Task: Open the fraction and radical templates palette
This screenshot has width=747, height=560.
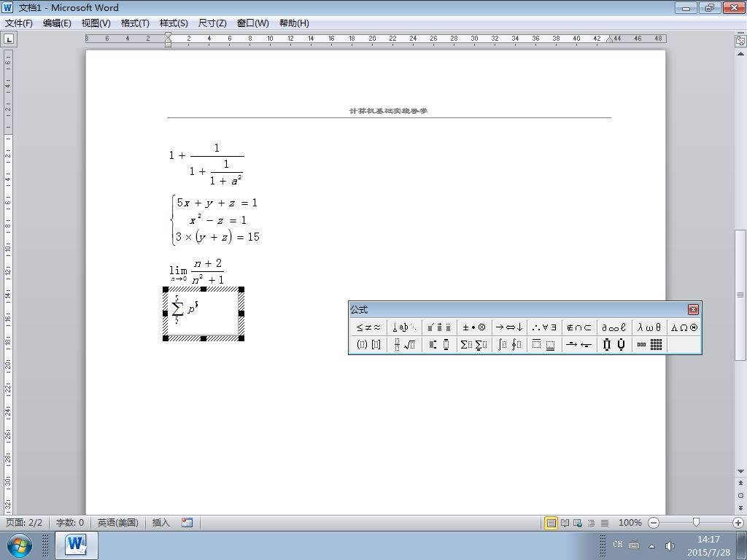Action: click(x=404, y=344)
